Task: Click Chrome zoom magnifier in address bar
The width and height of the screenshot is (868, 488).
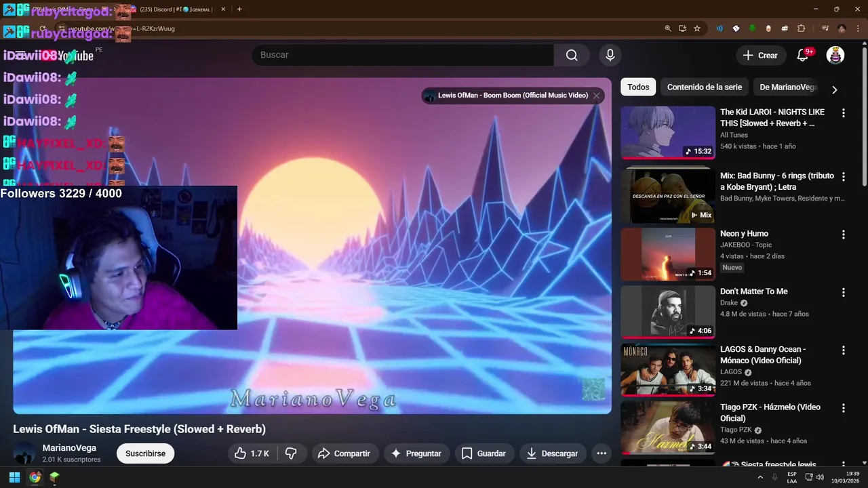Action: [668, 28]
